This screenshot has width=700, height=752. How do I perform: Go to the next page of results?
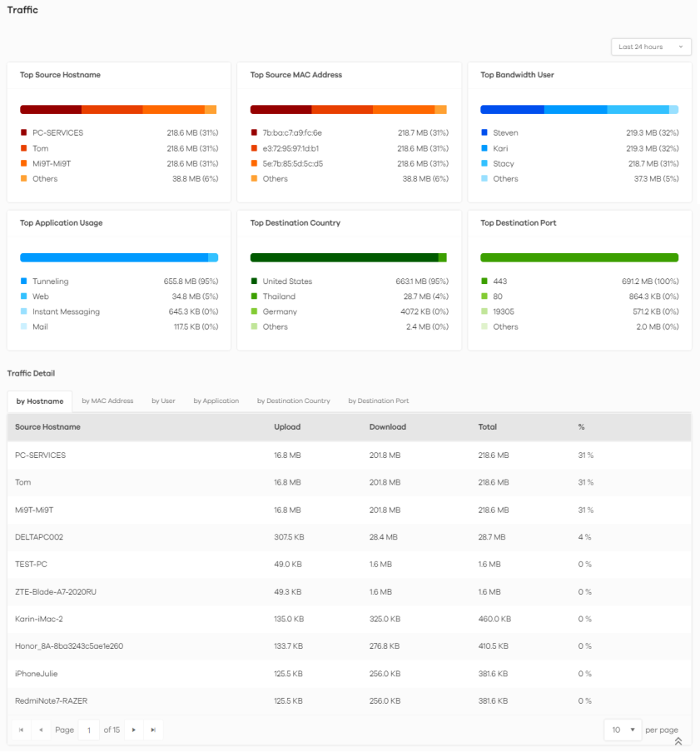[x=133, y=730]
